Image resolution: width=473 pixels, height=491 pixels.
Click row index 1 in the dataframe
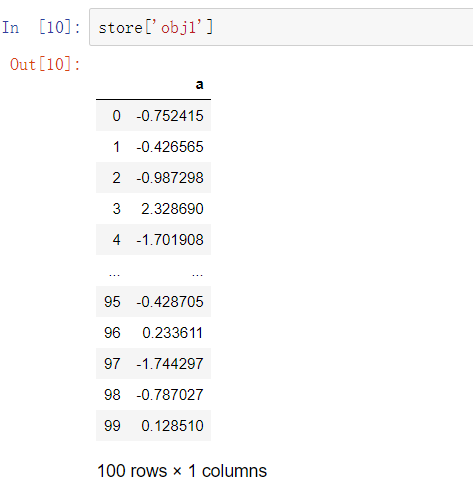click(116, 147)
